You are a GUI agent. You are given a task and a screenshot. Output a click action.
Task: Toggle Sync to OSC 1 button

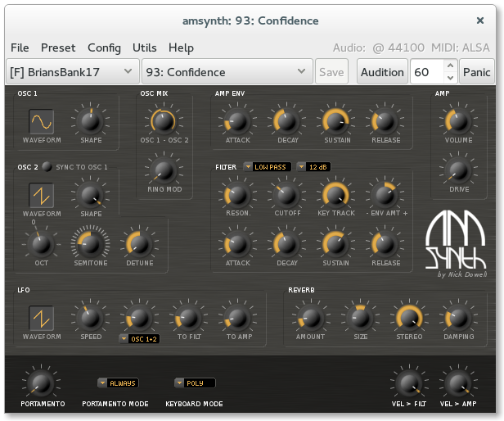pyautogui.click(x=47, y=167)
